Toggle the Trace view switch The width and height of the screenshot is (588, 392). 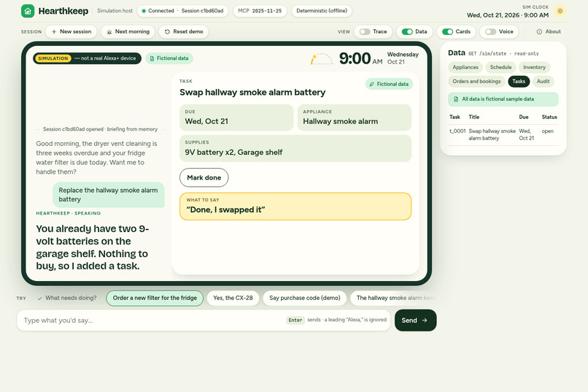point(365,32)
